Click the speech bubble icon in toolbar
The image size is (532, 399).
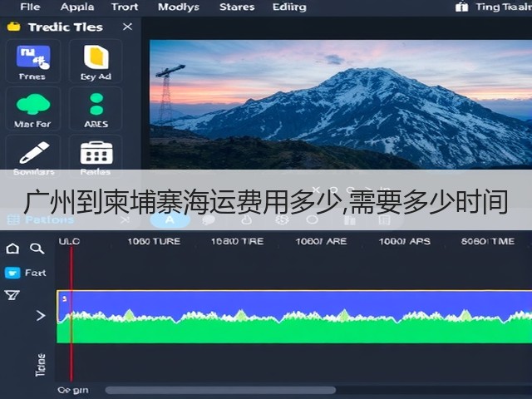(x=209, y=220)
